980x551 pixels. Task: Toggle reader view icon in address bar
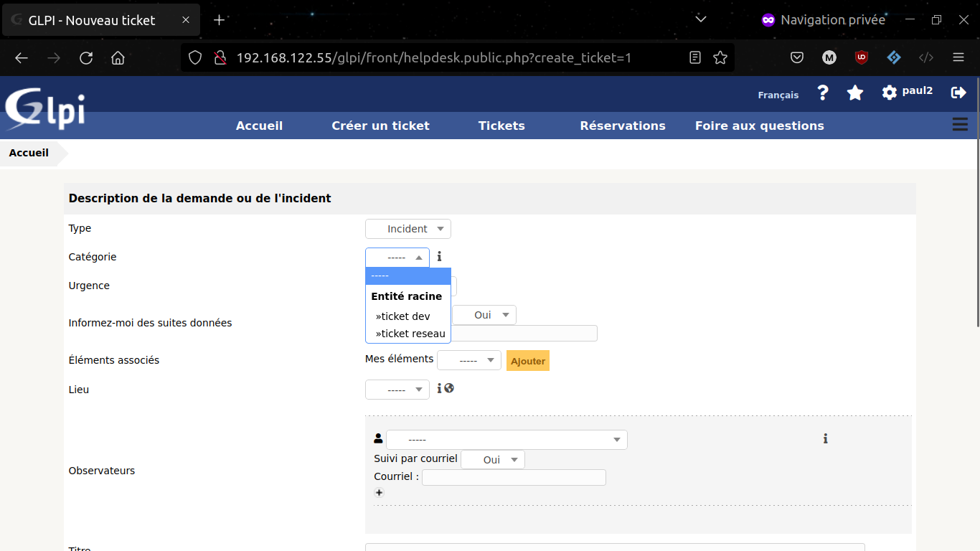(x=694, y=58)
